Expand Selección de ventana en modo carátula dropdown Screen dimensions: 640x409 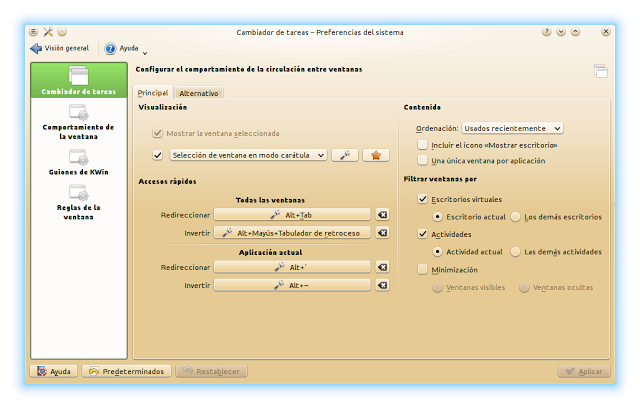click(249, 155)
